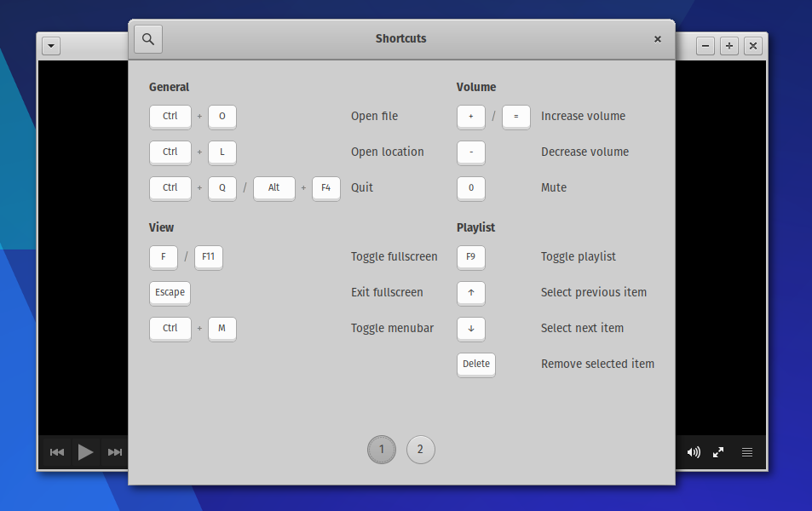Click the Escape key for Exit fullscreen
This screenshot has height=511, width=812.
pyautogui.click(x=170, y=293)
